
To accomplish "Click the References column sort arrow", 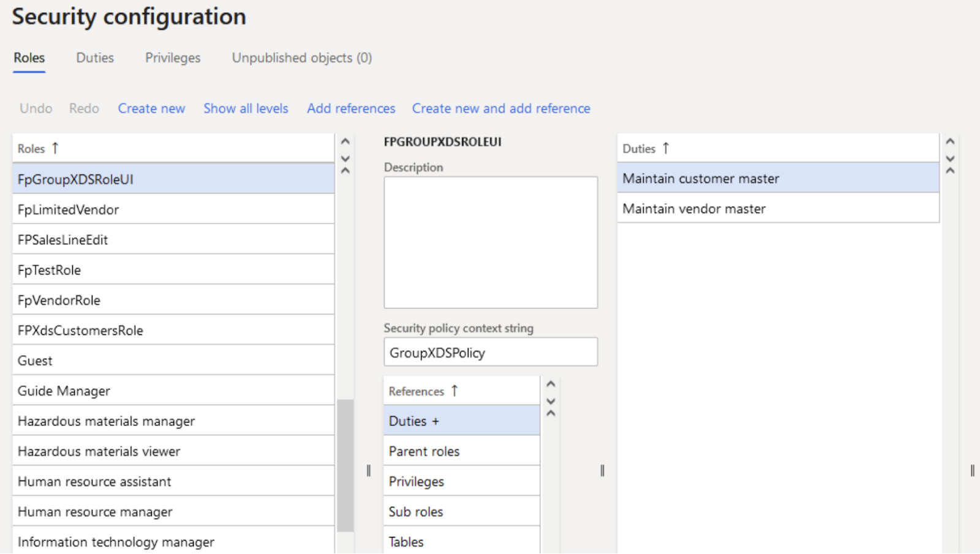I will pos(454,391).
